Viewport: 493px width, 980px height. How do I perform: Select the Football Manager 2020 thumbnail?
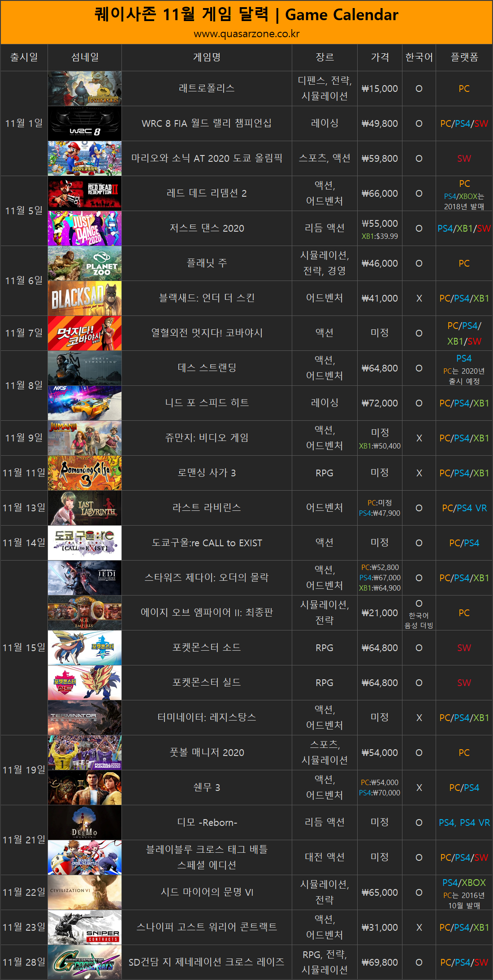[85, 753]
